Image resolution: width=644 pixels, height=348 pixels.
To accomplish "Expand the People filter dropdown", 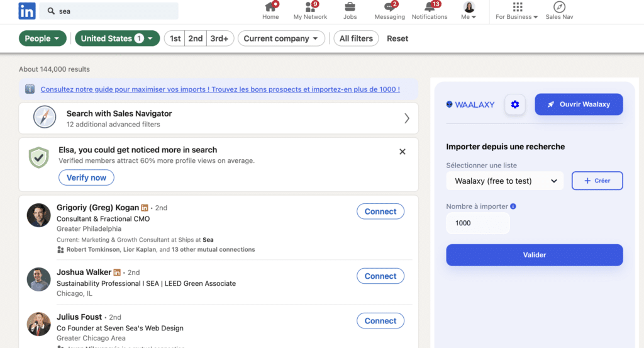I will pyautogui.click(x=43, y=38).
